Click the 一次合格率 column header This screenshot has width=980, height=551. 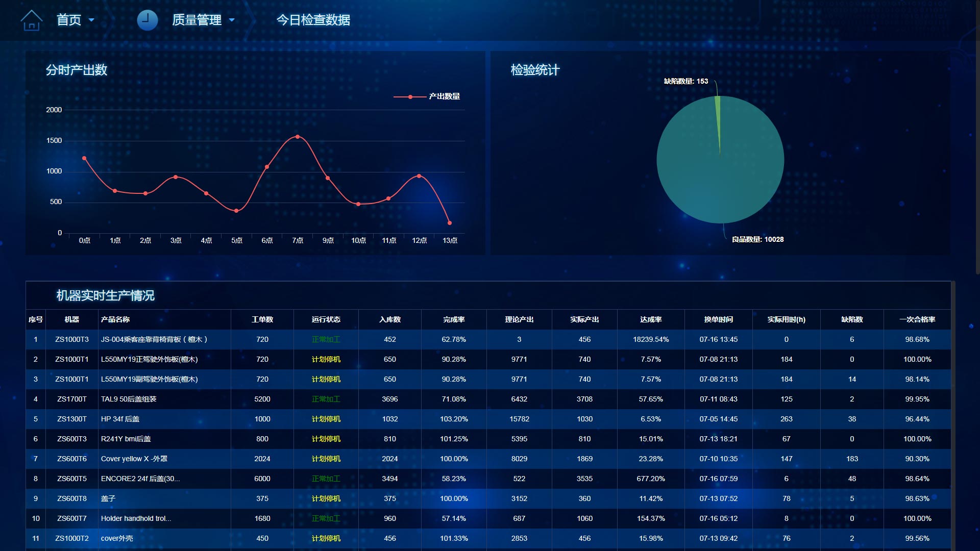(x=917, y=319)
